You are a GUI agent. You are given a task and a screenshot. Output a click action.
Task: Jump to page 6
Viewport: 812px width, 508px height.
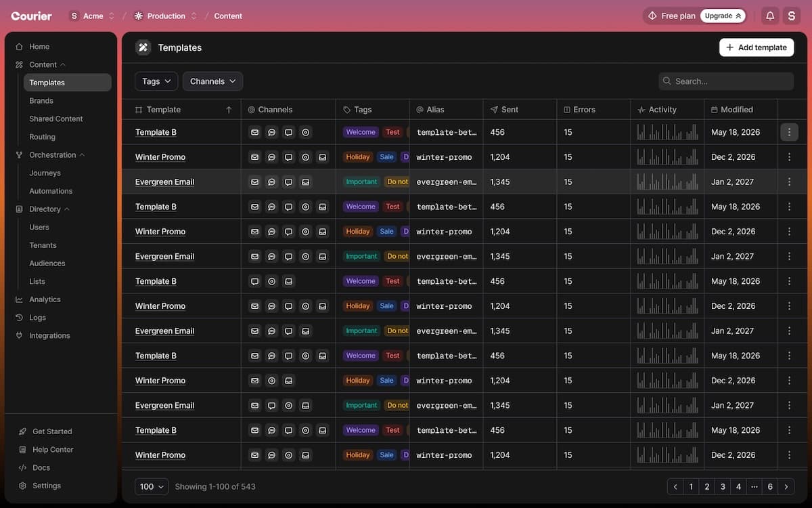(770, 486)
